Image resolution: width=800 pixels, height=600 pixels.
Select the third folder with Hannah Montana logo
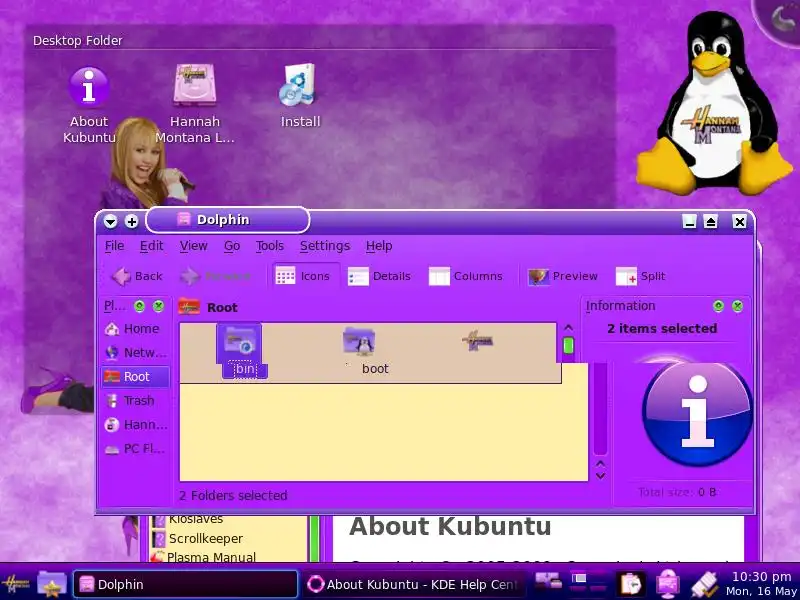point(478,340)
